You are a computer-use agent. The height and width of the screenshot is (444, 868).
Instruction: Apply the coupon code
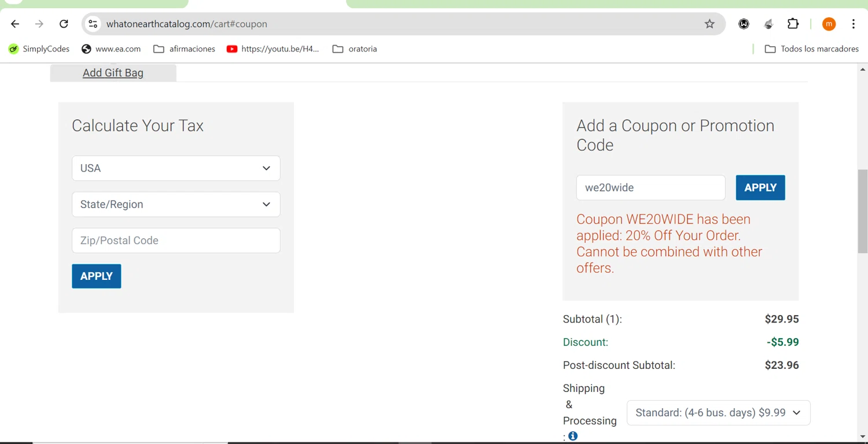pyautogui.click(x=760, y=188)
